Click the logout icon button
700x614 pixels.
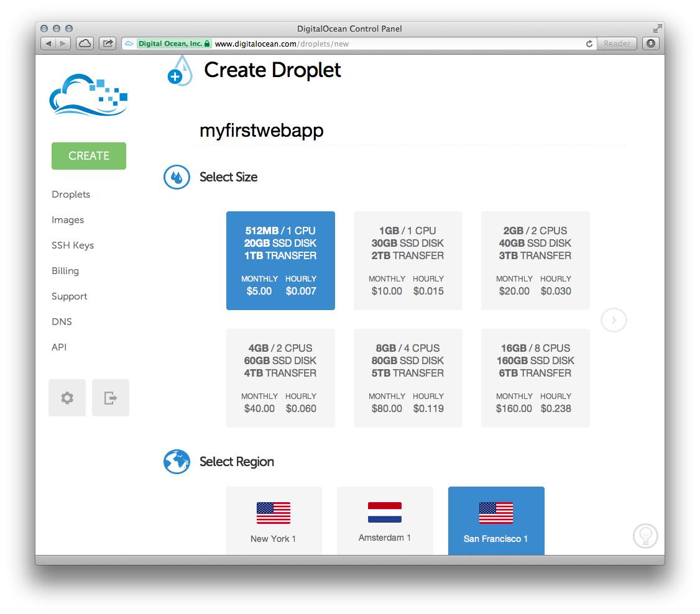(x=110, y=398)
